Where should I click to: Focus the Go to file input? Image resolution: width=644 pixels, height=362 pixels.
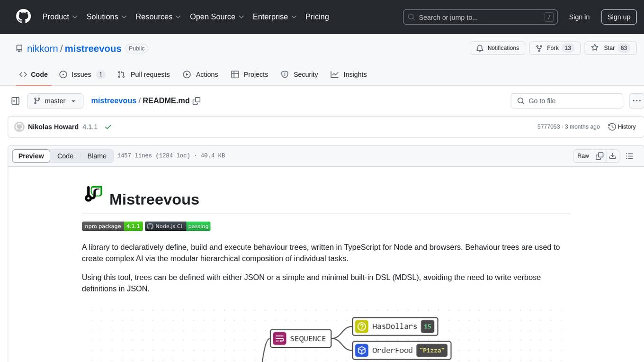click(x=567, y=101)
